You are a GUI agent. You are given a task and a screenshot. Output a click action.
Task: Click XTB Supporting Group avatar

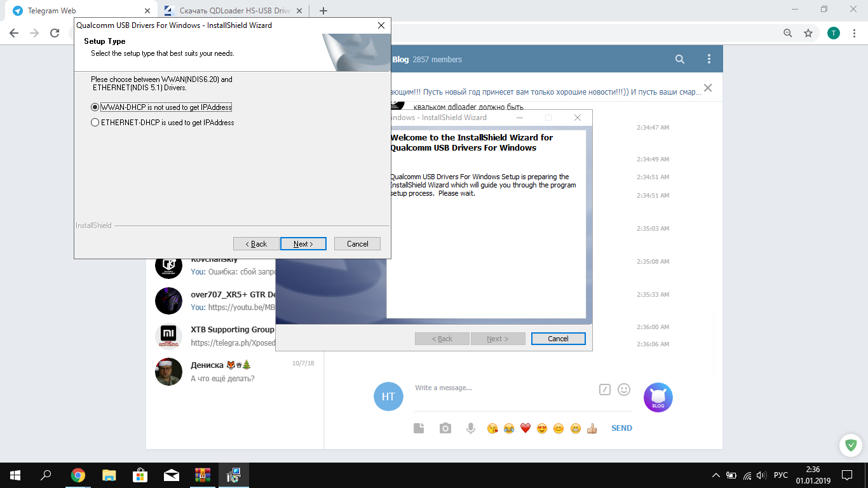point(168,336)
